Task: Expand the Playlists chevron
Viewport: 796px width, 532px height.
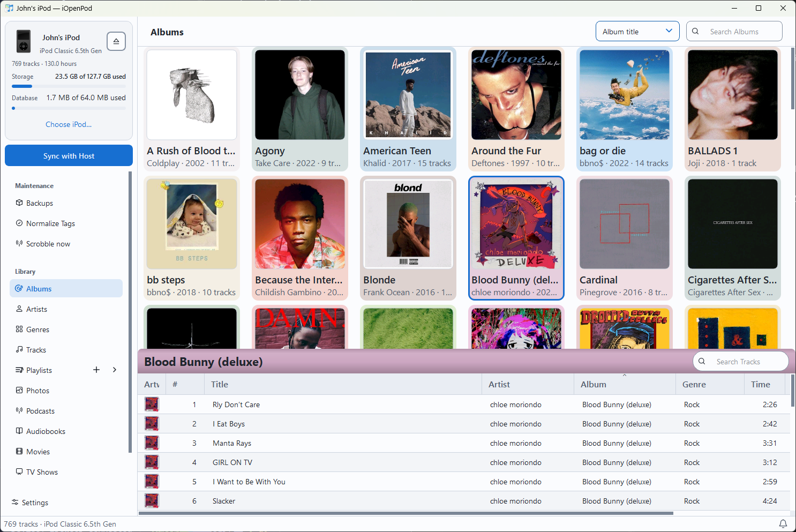Action: pyautogui.click(x=115, y=370)
